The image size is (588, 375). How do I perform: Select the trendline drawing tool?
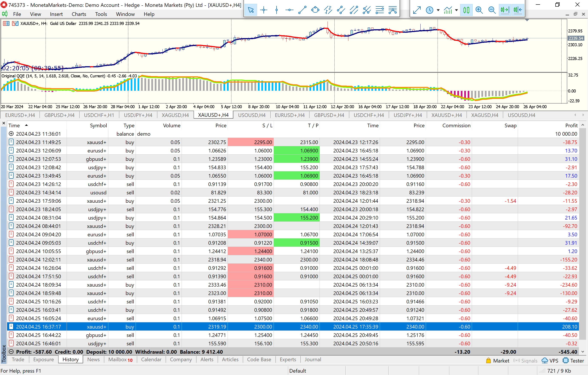(302, 10)
